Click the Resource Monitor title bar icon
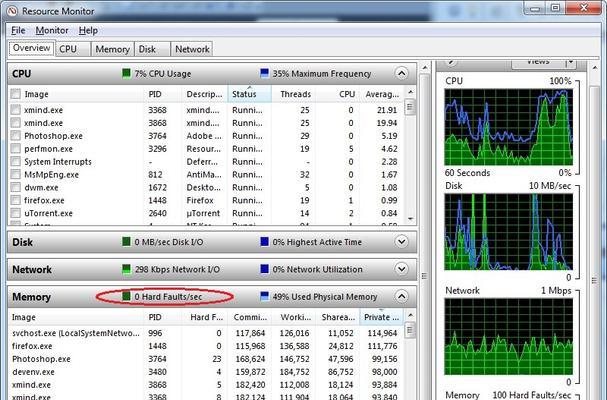The height and width of the screenshot is (400, 607). pyautogui.click(x=12, y=11)
